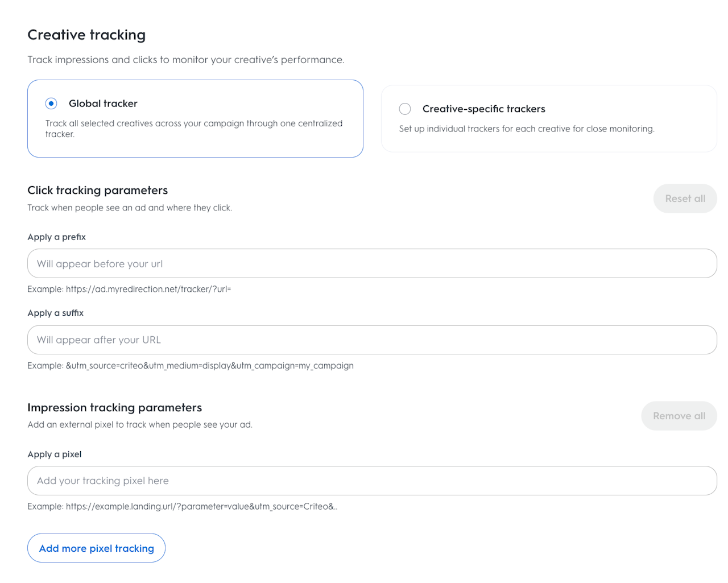
Task: Focus the Apply a prefix input field
Action: pyautogui.click(x=372, y=264)
